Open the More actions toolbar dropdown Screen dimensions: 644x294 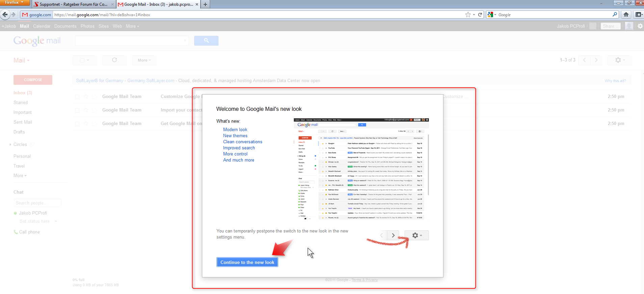coord(144,60)
